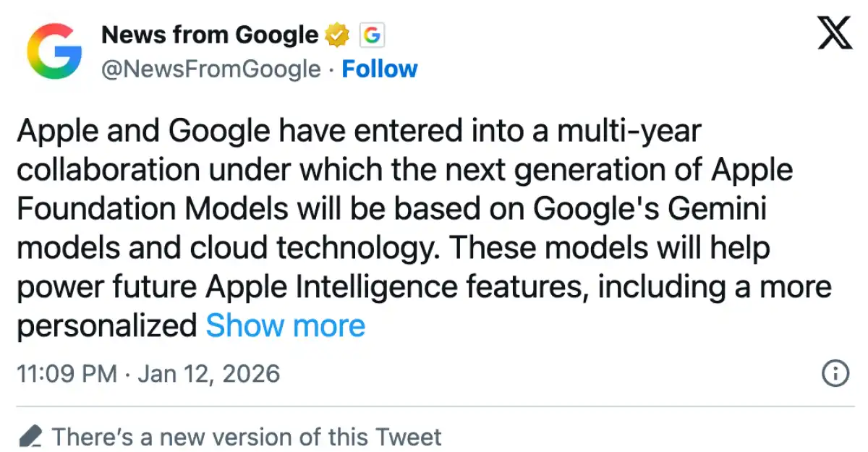Follow the News from Google account
Screen dimensions: 868x452
click(380, 69)
